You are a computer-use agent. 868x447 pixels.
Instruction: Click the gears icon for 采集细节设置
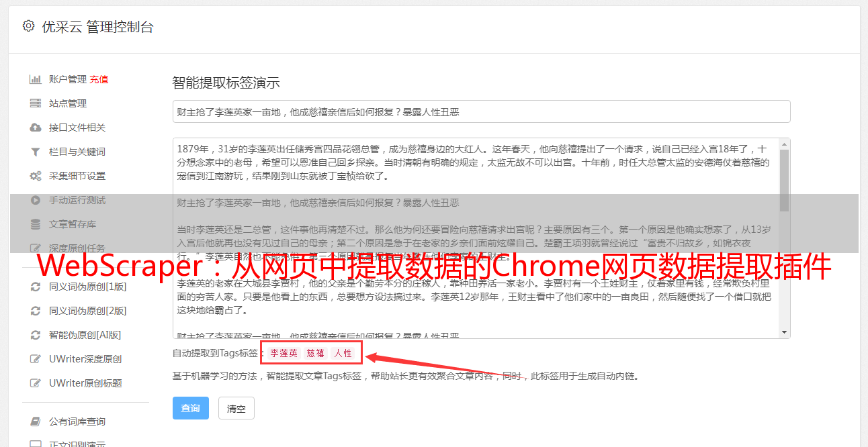[36, 176]
